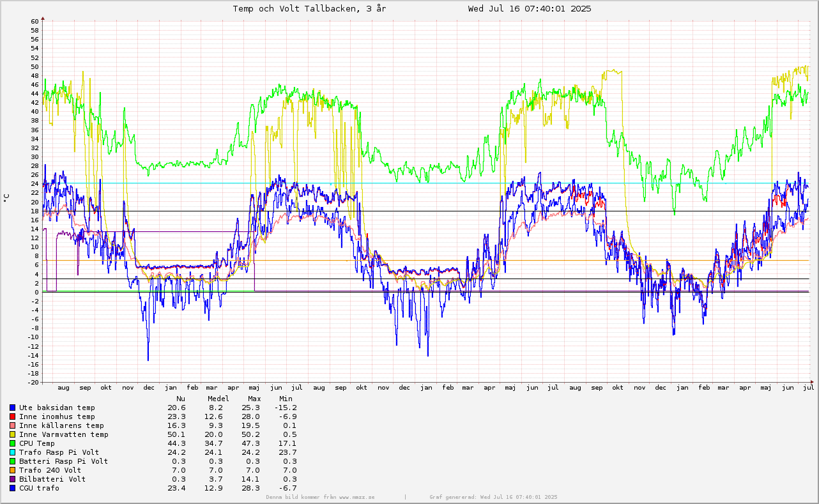Image resolution: width=819 pixels, height=504 pixels.
Task: Click the CPU Temp min value 17.1
Action: [288, 443]
